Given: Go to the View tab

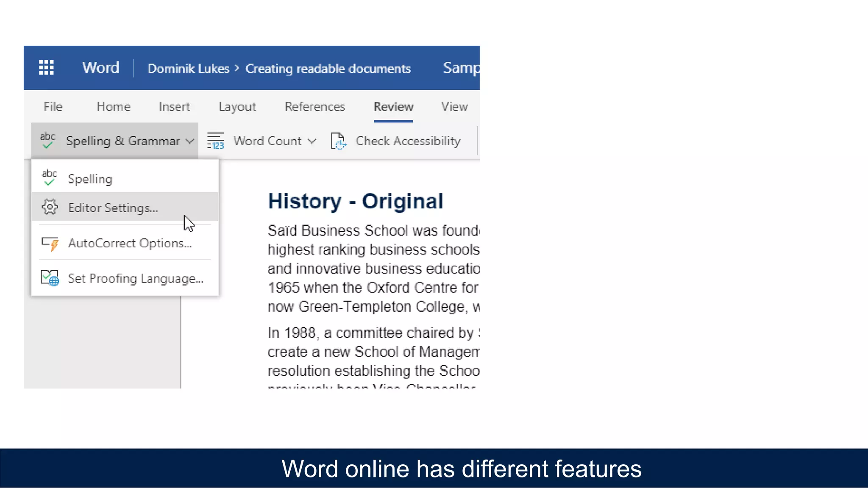Looking at the screenshot, I should pos(454,107).
